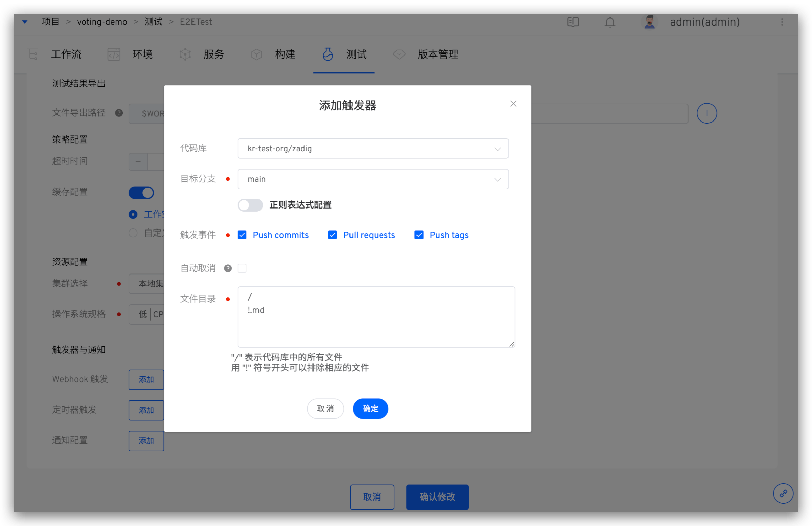Open the 工作流 section via its icon
The height and width of the screenshot is (526, 812).
point(32,54)
